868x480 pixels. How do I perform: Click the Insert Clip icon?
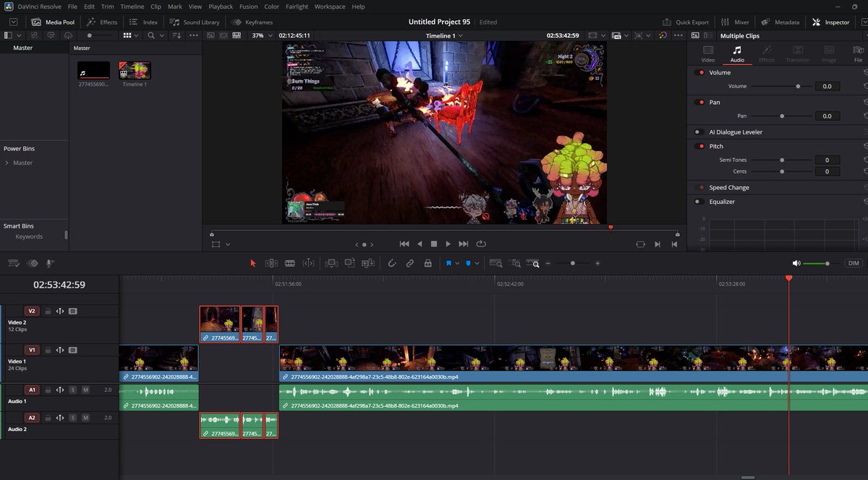[x=331, y=264]
